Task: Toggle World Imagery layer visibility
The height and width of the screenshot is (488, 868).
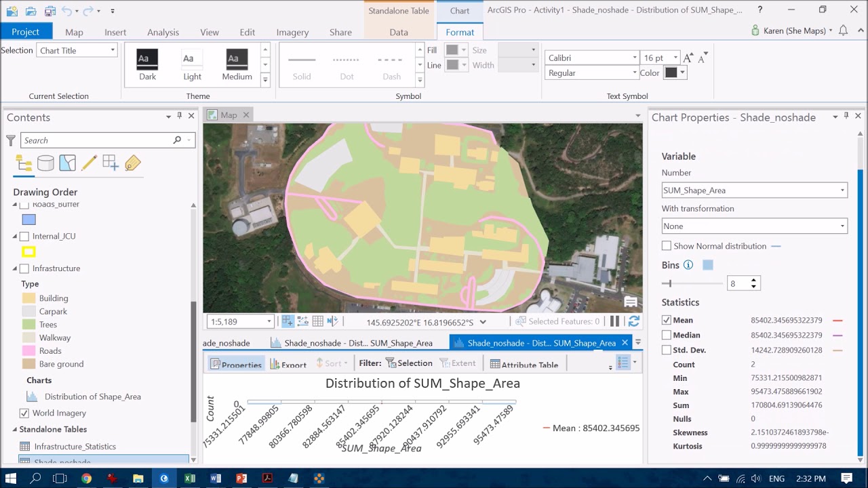Action: pyautogui.click(x=24, y=413)
